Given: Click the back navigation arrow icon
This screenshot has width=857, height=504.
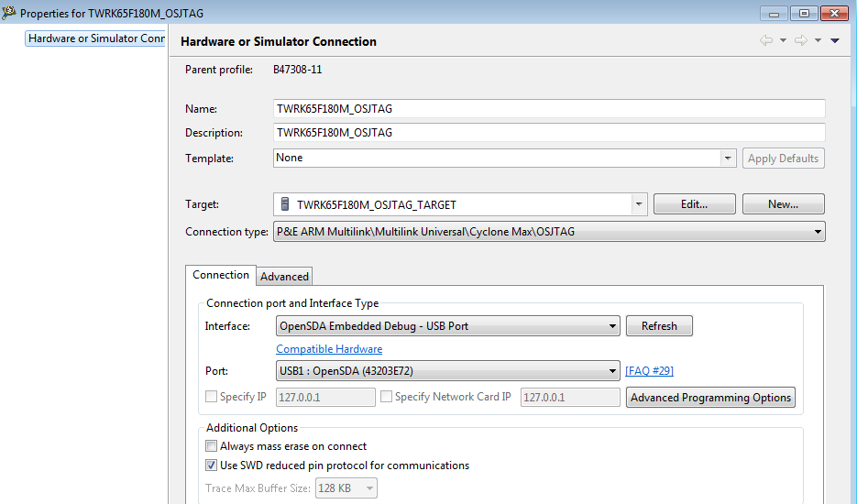Looking at the screenshot, I should [765, 40].
